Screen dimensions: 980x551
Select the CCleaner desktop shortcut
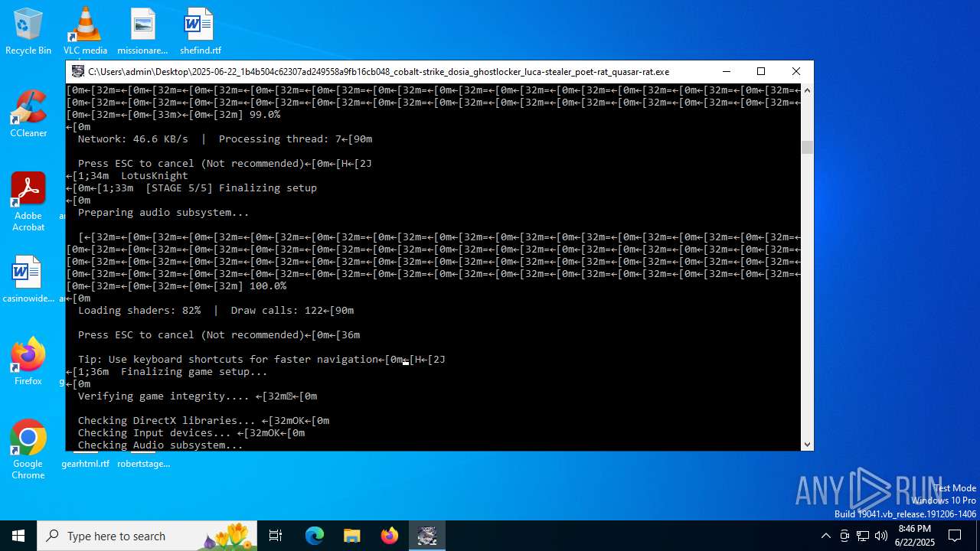click(28, 114)
